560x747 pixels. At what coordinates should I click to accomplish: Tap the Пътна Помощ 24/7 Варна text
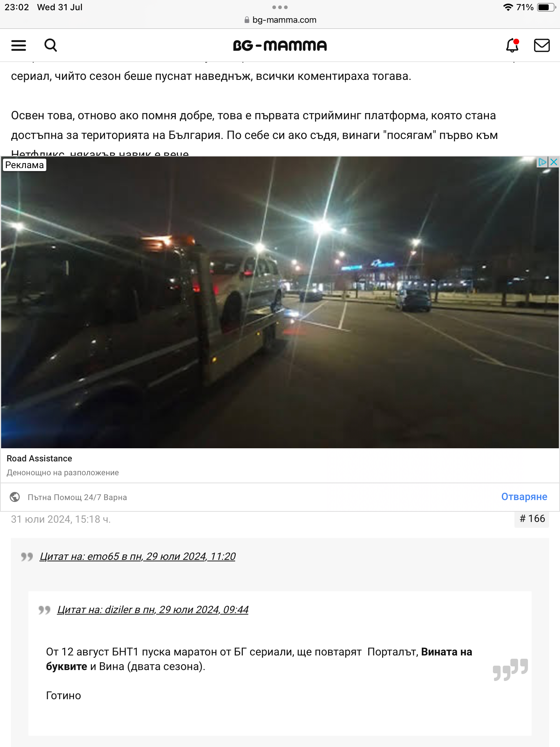[77, 497]
